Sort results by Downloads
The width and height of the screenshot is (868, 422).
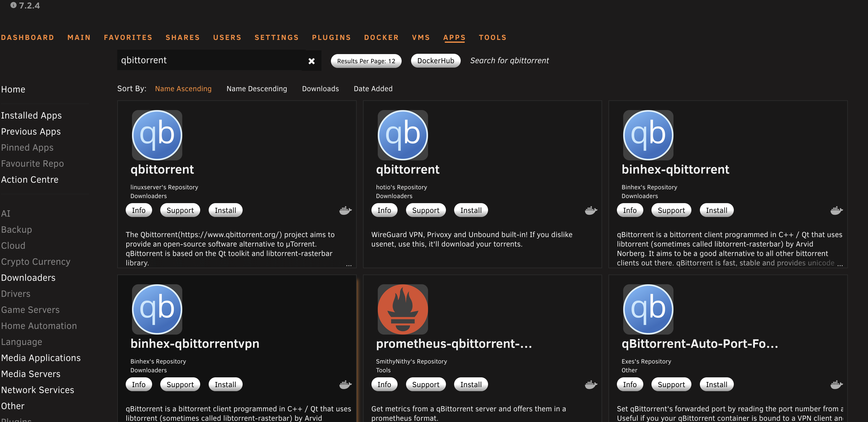(321, 89)
